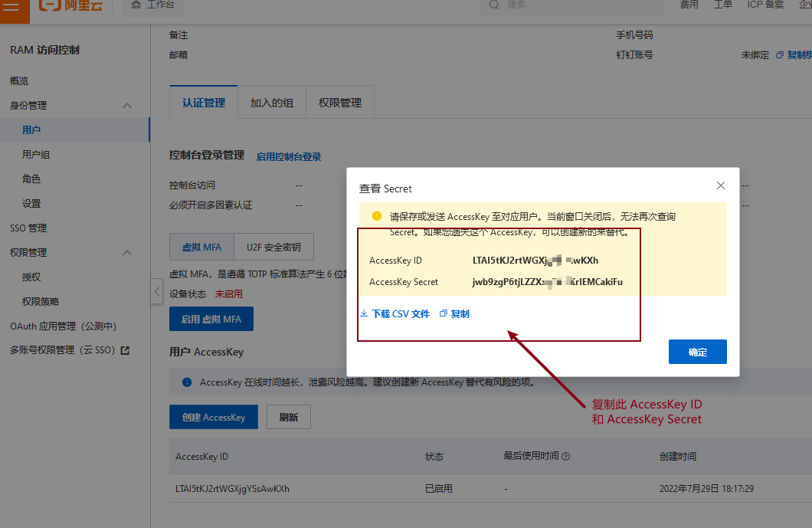This screenshot has width=812, height=528.
Task: Click help icon beside 最后使用时间
Action: (566, 457)
